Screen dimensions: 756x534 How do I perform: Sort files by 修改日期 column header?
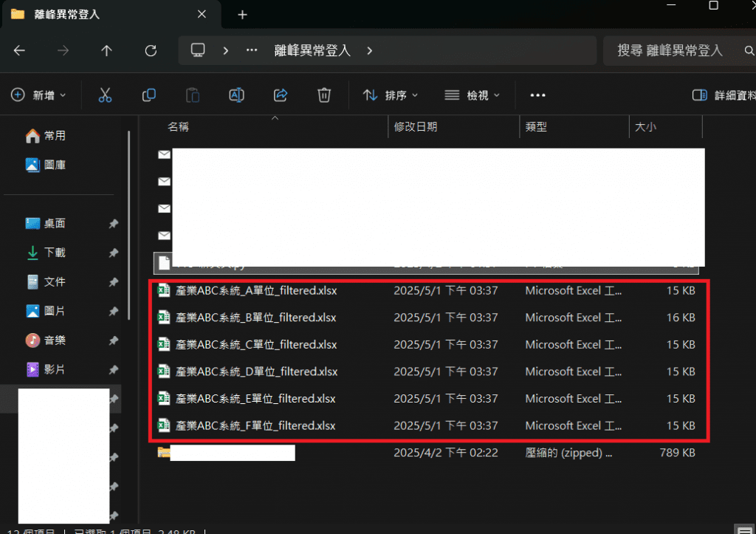tap(416, 127)
